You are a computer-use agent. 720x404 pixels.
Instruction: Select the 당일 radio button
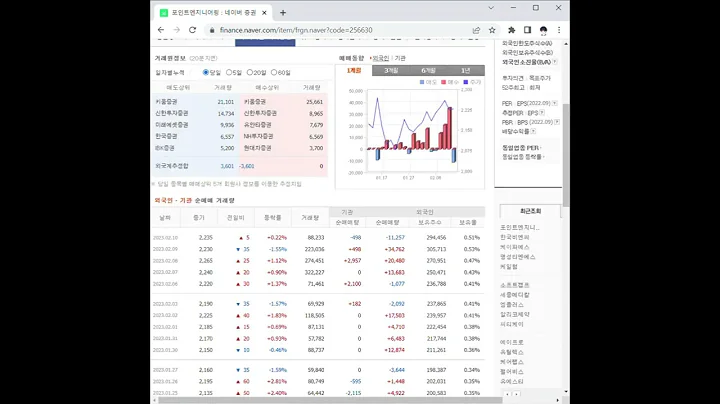pos(206,73)
